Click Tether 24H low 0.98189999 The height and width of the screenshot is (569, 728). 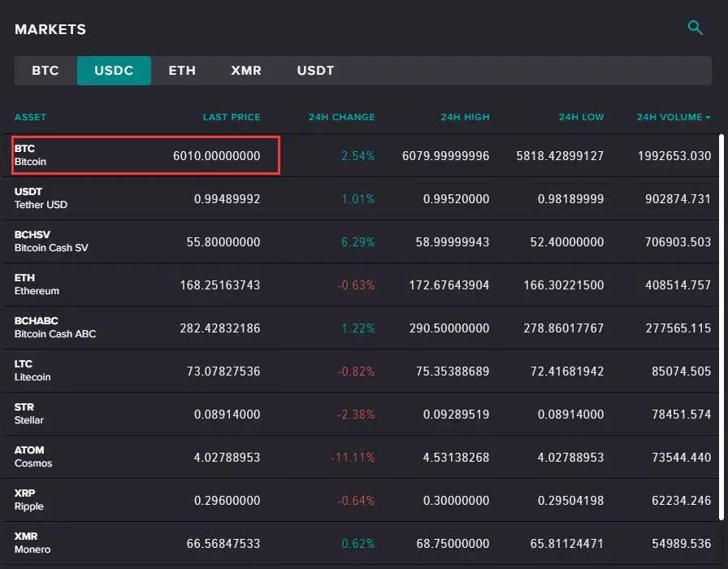(570, 199)
